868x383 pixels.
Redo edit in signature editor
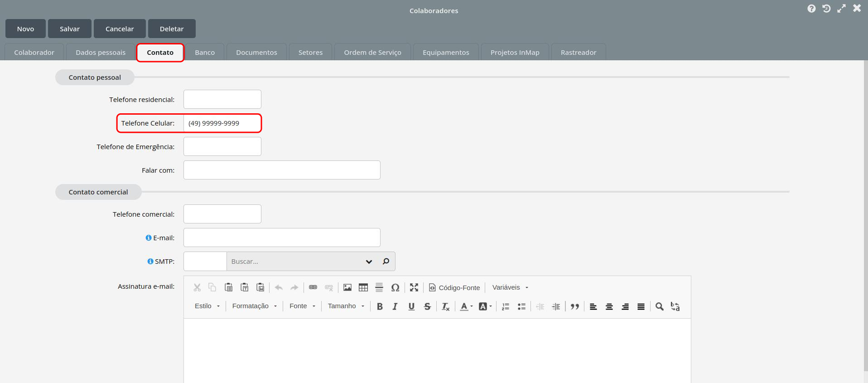click(294, 287)
